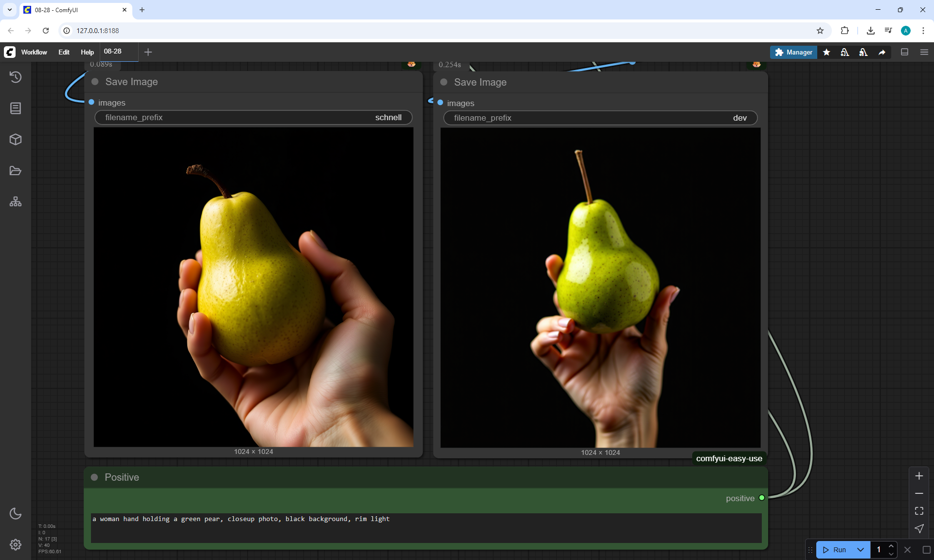This screenshot has width=934, height=560.
Task: Open the model library cube icon
Action: (x=16, y=140)
